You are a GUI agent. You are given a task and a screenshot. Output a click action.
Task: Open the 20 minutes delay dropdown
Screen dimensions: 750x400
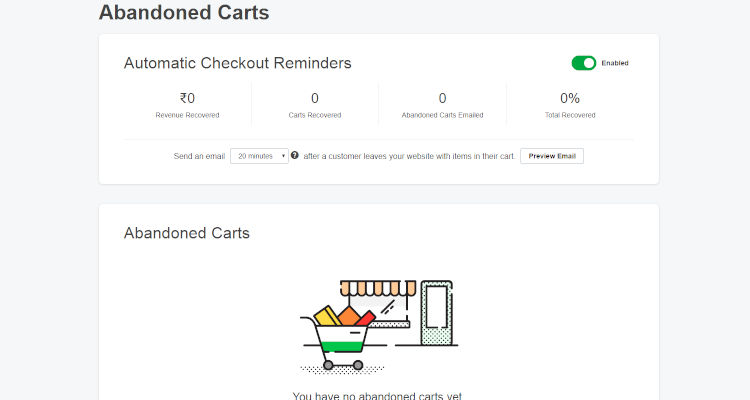pyautogui.click(x=259, y=156)
